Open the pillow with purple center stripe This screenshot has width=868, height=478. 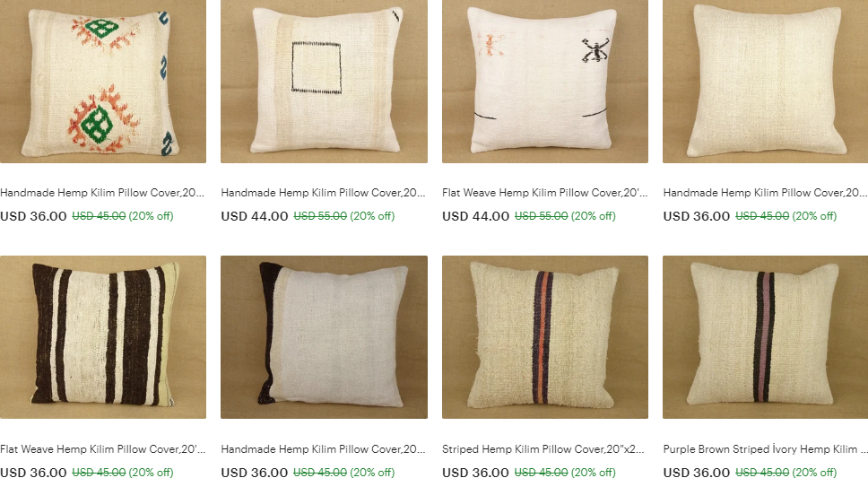765,337
